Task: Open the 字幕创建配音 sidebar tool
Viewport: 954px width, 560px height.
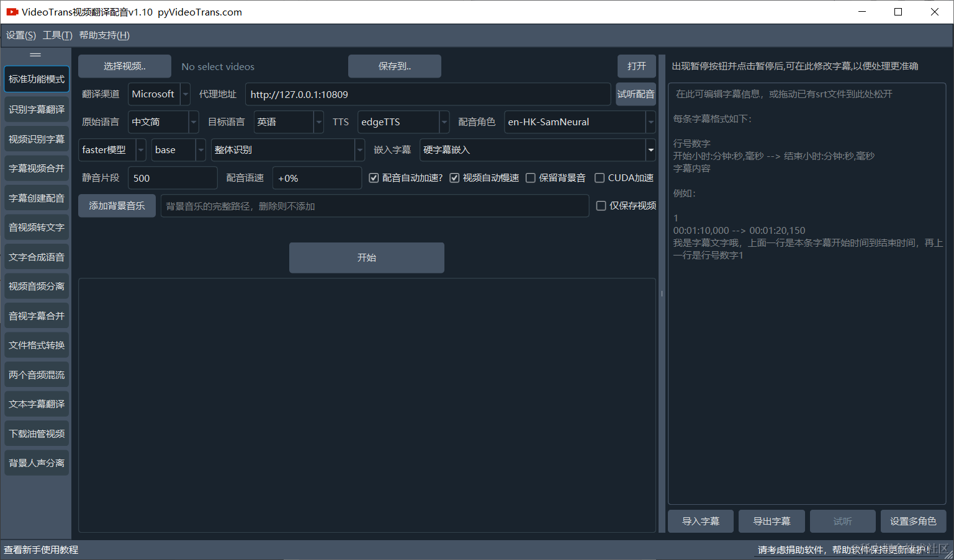Action: point(37,198)
